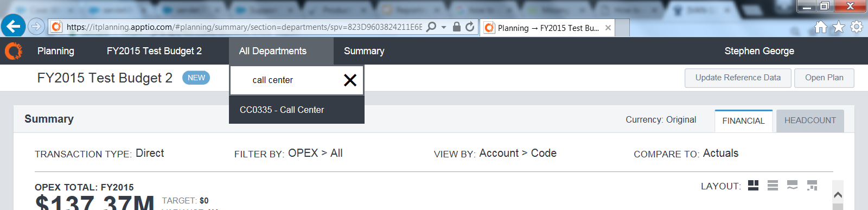Change Transaction Type from Direct
The image size is (868, 210).
pos(150,154)
